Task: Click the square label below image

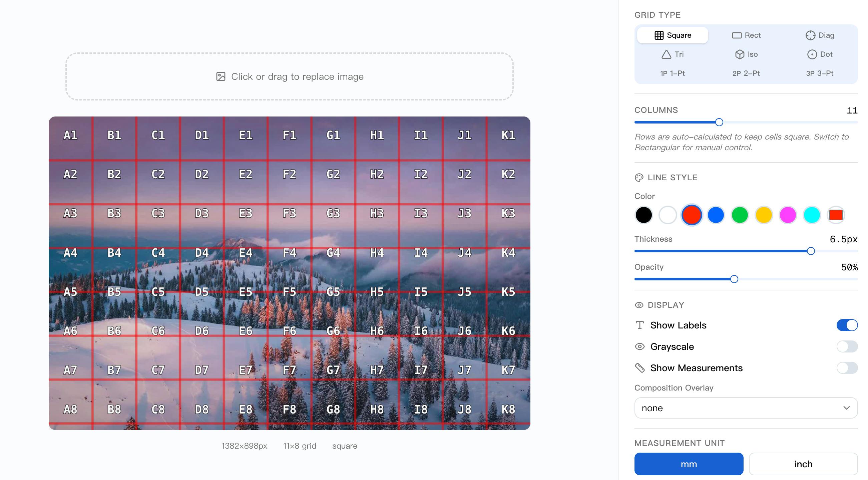Action: pos(344,446)
